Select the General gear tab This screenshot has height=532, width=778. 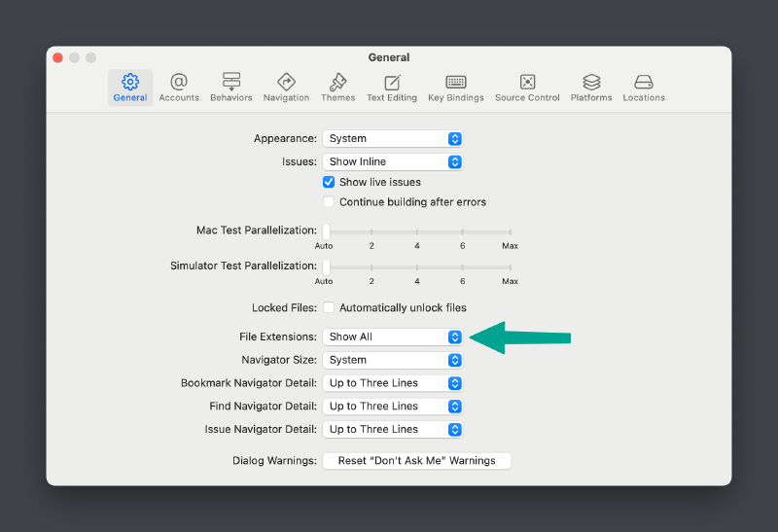(x=130, y=88)
